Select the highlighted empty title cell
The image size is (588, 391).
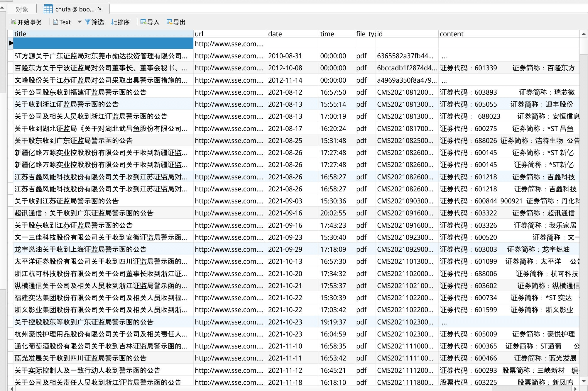tap(103, 43)
